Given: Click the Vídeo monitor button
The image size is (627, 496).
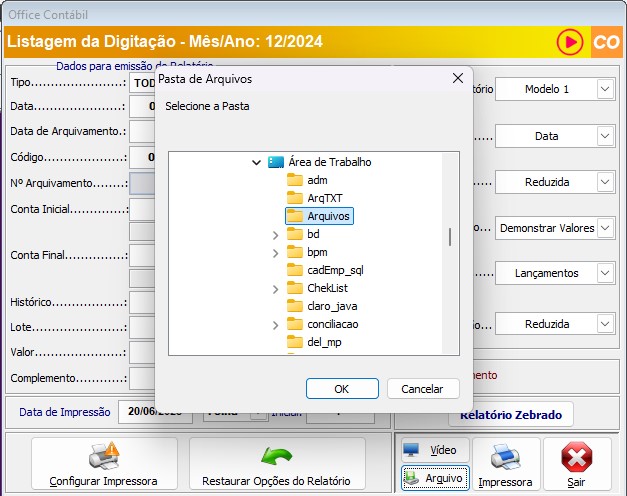Looking at the screenshot, I should tap(434, 450).
